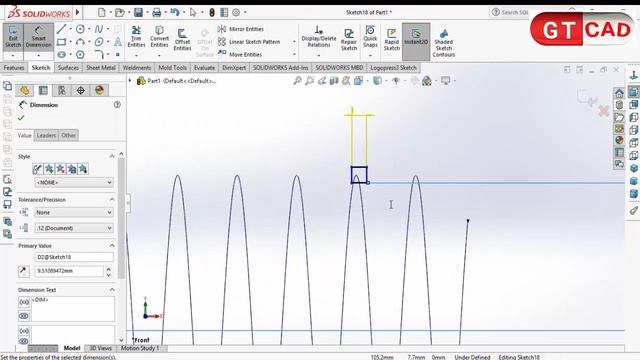Toggle Shaded Sketch Contours
640x360 pixels.
coord(444,42)
